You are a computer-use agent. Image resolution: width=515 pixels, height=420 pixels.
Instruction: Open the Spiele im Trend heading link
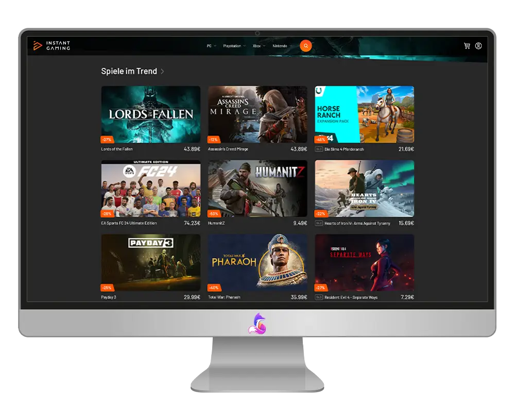(129, 71)
